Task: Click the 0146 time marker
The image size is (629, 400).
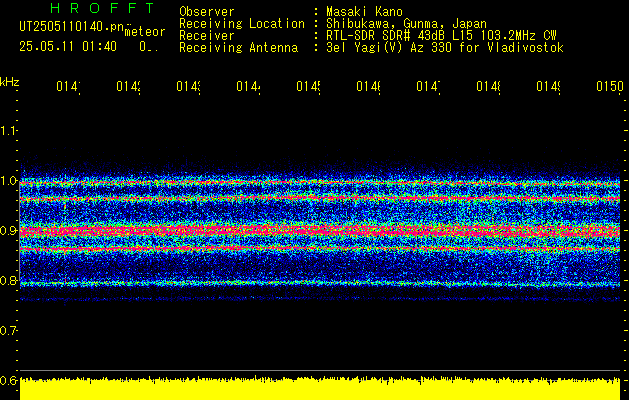Action: 369,86
